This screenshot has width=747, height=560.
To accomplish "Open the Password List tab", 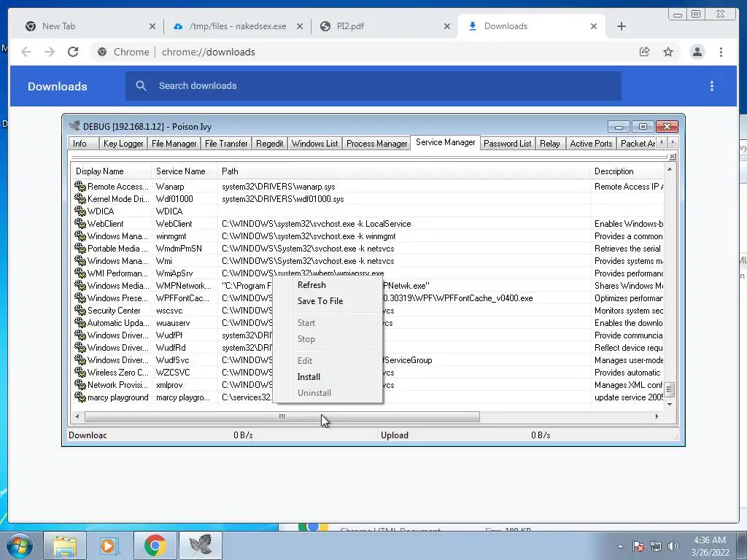I will coord(508,144).
